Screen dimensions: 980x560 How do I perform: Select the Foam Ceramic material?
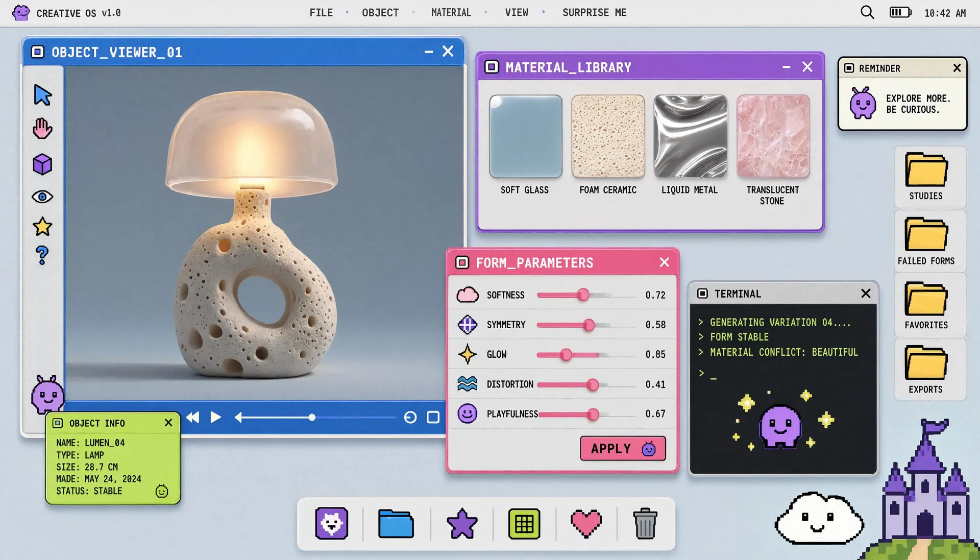(608, 136)
